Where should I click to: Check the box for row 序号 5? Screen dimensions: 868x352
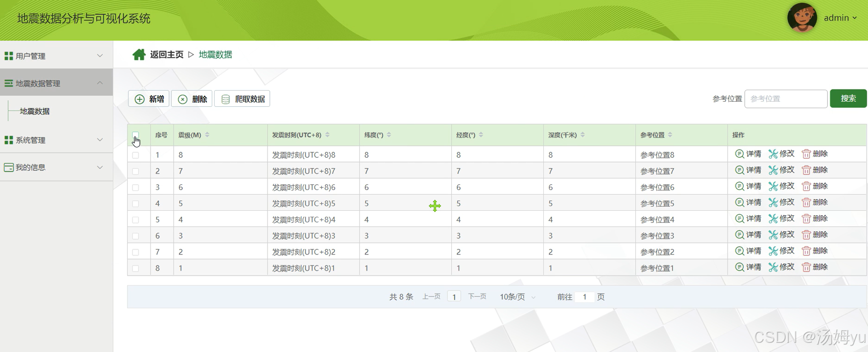[135, 220]
